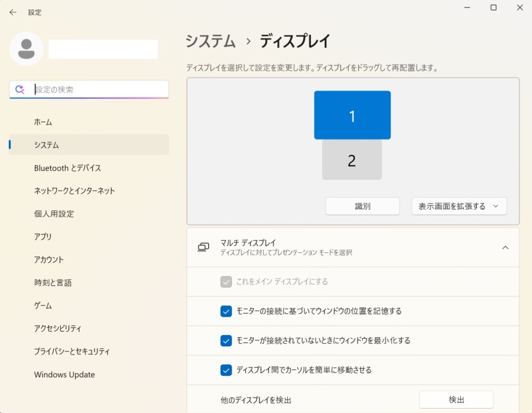Click the back arrow icon
This screenshot has width=532, height=413.
[13, 12]
